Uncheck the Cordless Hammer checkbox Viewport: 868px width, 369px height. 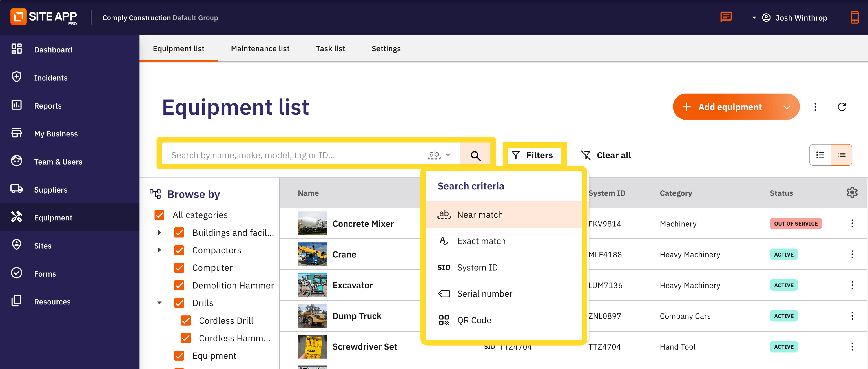click(x=186, y=338)
